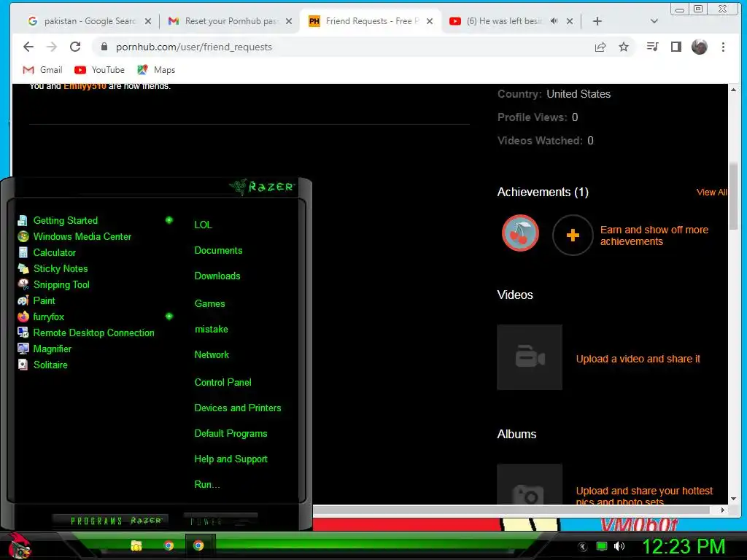
Task: Open Devices and Printers
Action: [238, 408]
